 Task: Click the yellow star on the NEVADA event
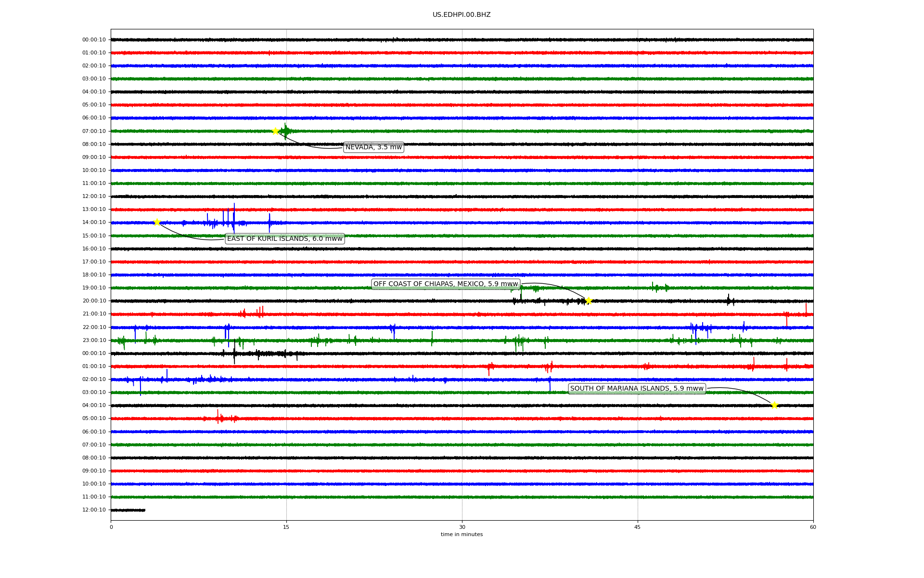275,131
